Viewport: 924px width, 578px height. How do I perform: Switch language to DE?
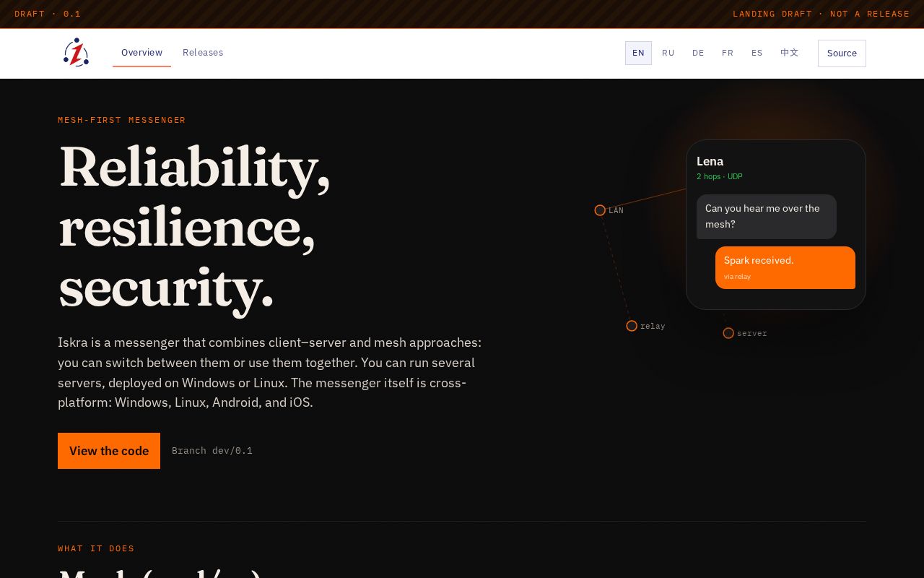tap(698, 53)
